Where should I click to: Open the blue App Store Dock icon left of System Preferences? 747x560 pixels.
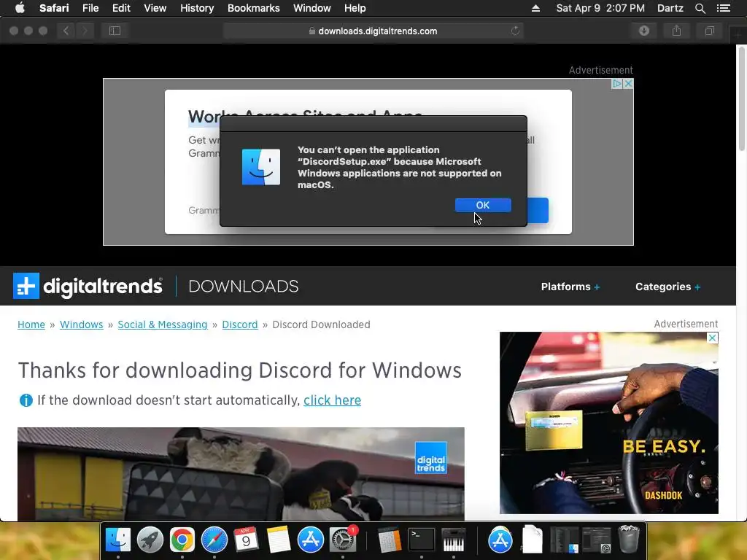pos(311,540)
